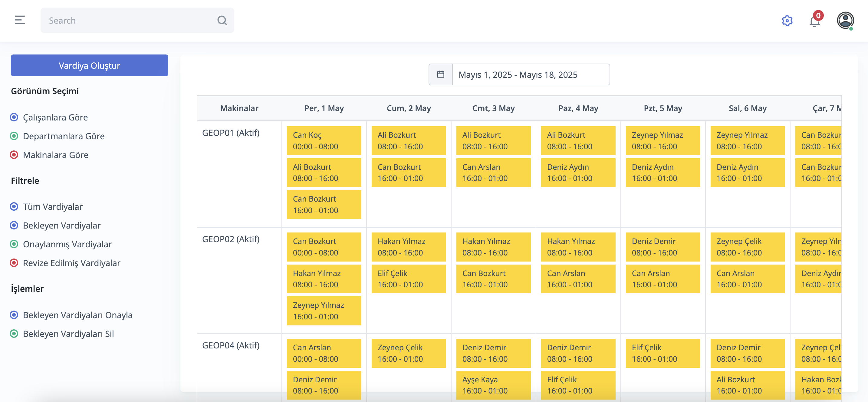
Task: Toggle the hamburger sidebar menu
Action: pos(20,20)
